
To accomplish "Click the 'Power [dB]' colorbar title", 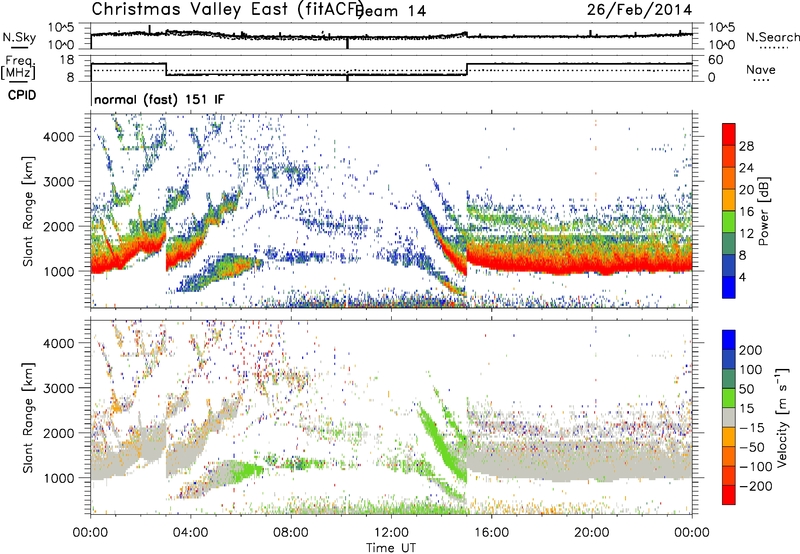I will pyautogui.click(x=764, y=211).
